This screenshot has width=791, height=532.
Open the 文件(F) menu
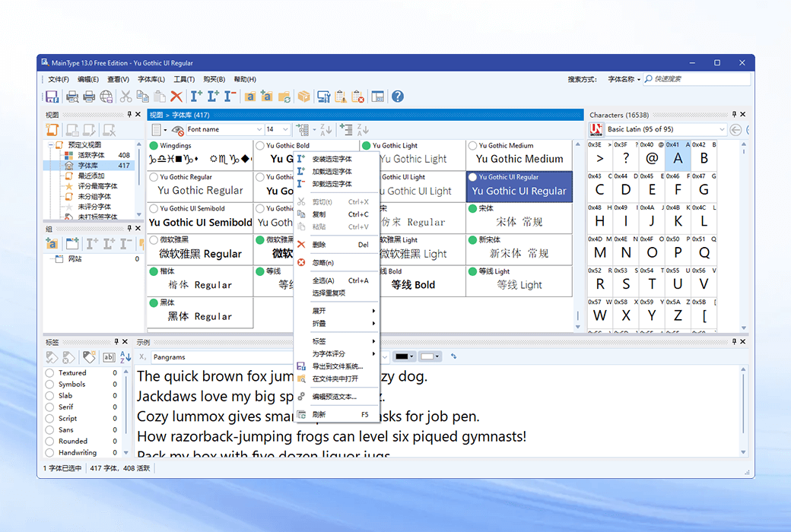pyautogui.click(x=59, y=79)
